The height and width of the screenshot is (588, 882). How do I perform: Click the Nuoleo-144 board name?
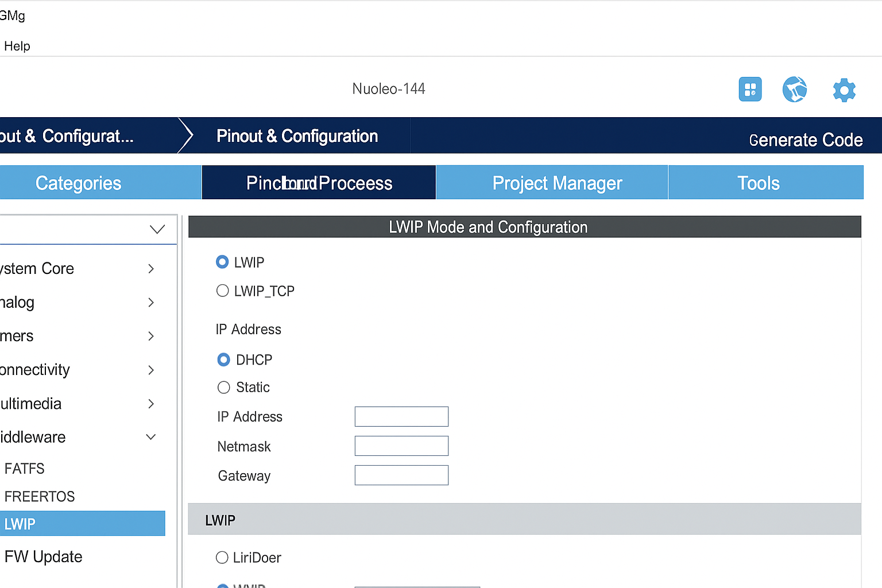click(x=389, y=88)
